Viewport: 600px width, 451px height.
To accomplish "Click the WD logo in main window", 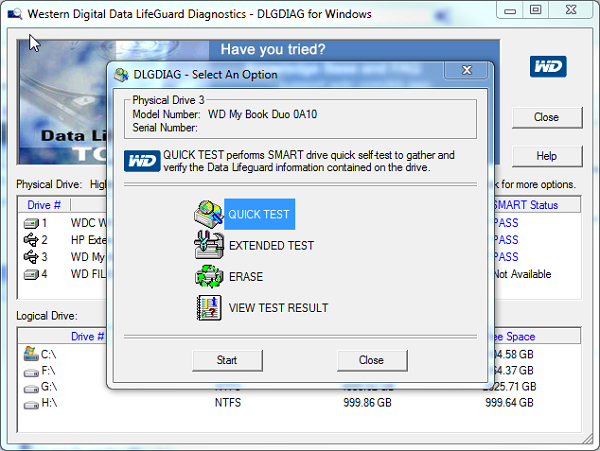I will tap(548, 67).
